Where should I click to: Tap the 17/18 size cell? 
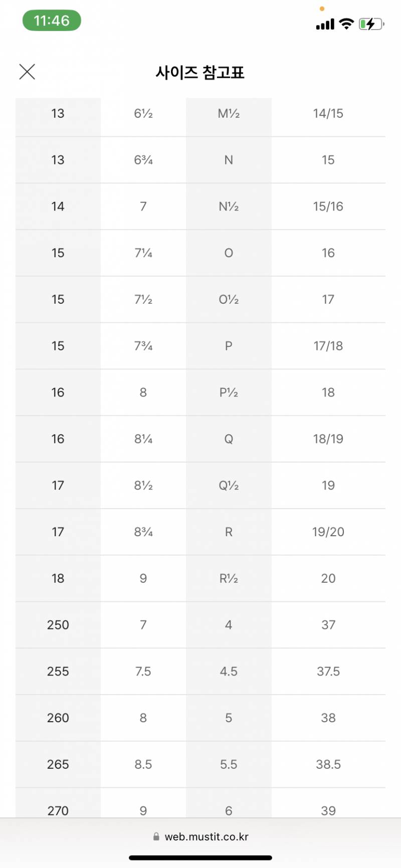(x=328, y=346)
